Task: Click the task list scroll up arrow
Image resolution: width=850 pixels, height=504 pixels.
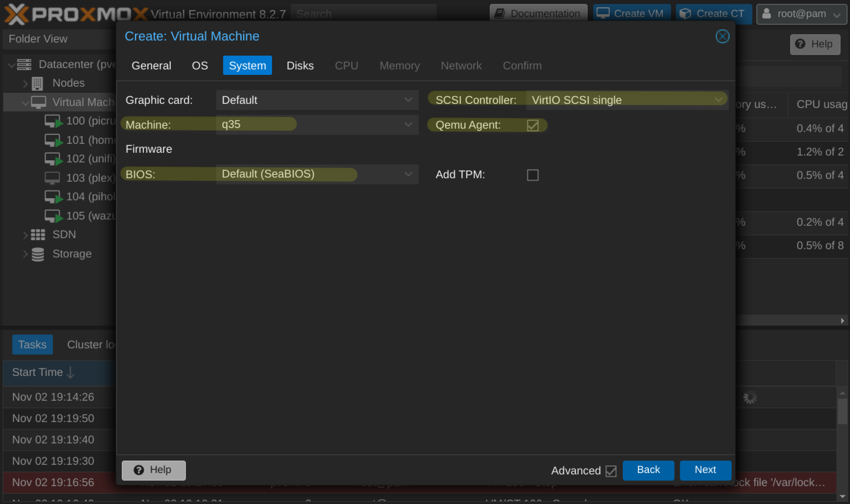Action: 842,393
